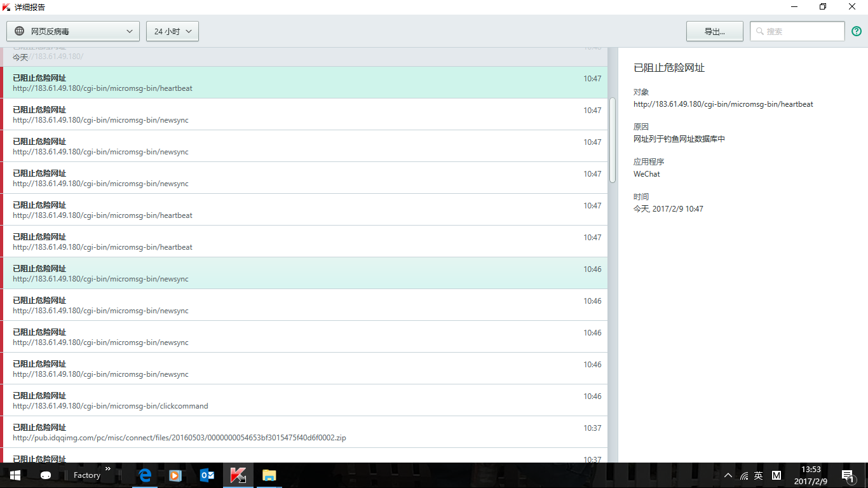Click the search field labeled 搜索

[x=797, y=31]
